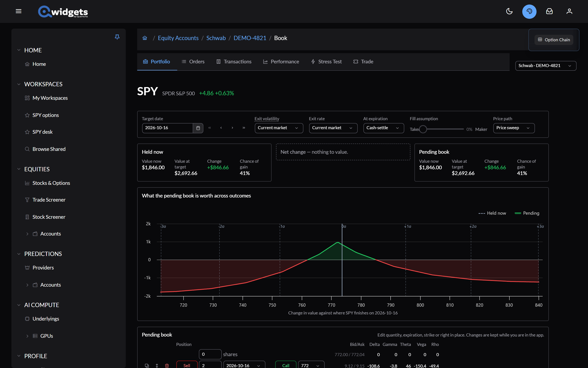This screenshot has width=588, height=368.
Task: Open Underlyings in sidebar
Action: 46,319
